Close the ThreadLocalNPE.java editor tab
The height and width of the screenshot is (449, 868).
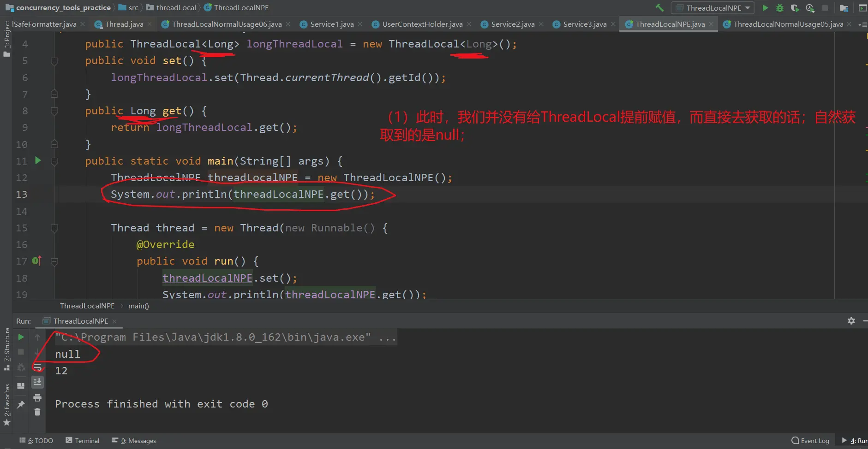point(711,24)
